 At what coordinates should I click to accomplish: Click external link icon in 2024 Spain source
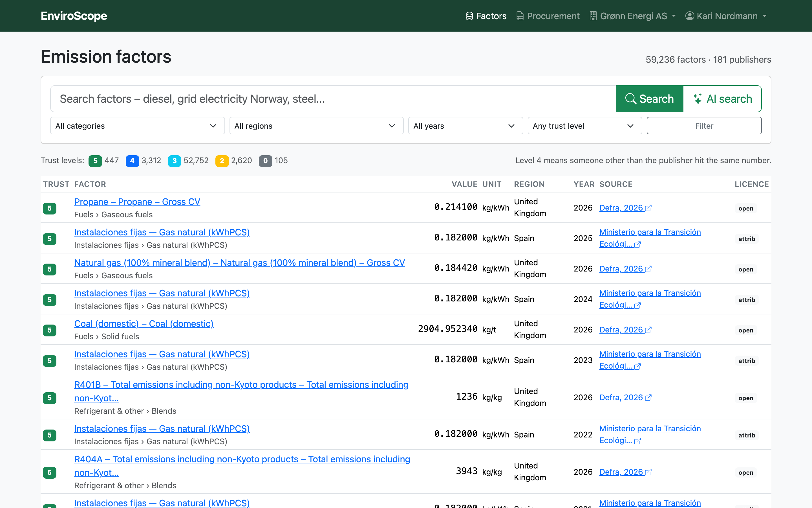pyautogui.click(x=637, y=305)
